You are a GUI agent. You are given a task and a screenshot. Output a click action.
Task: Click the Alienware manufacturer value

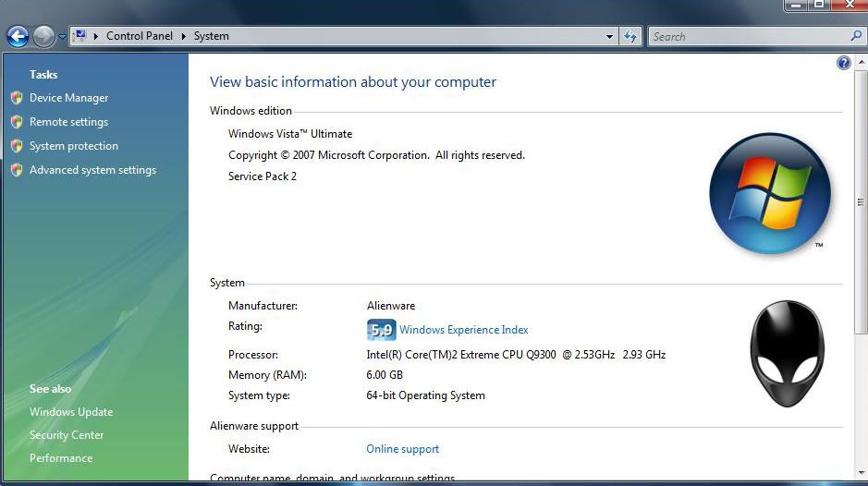point(391,306)
